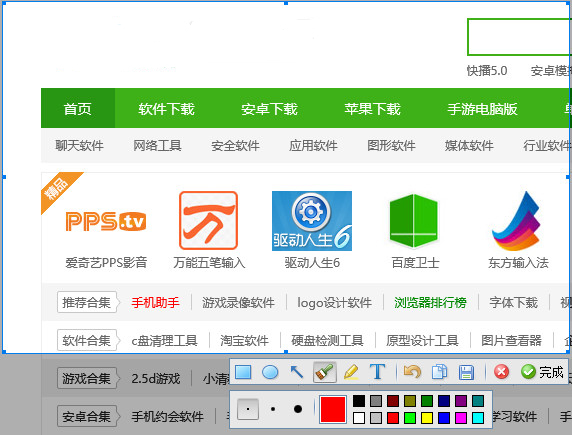This screenshot has width=572, height=435.
Task: Click the PPS.tv app logo
Action: (x=106, y=221)
